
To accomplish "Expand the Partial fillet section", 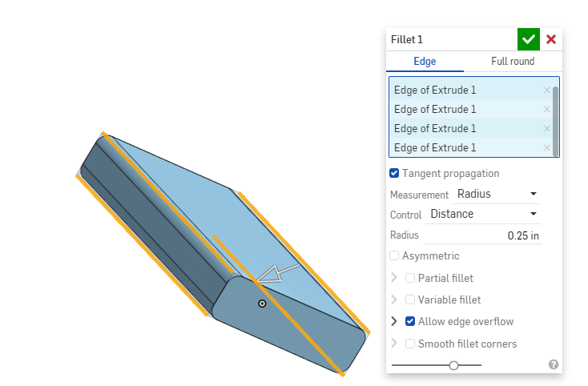I will pyautogui.click(x=393, y=278).
